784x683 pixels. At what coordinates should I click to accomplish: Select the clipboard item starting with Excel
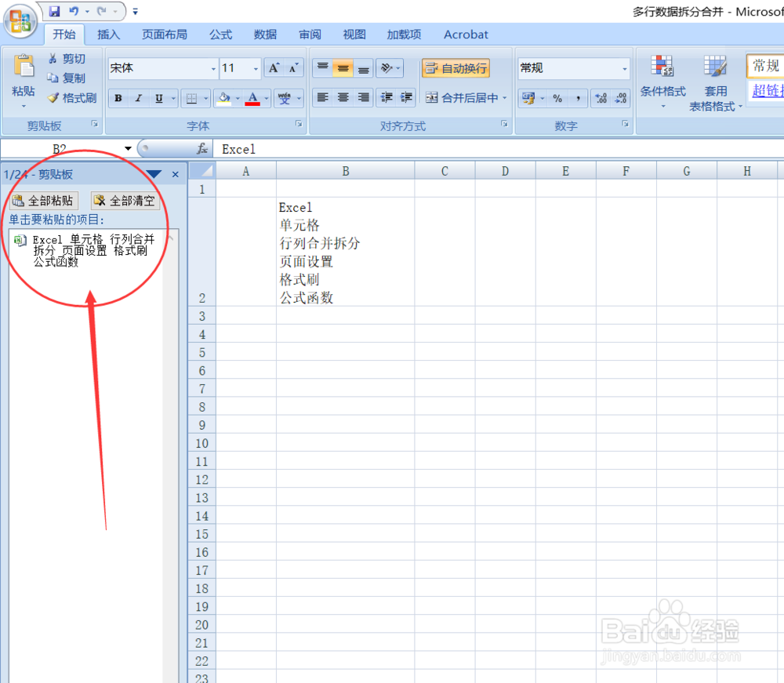pos(86,250)
